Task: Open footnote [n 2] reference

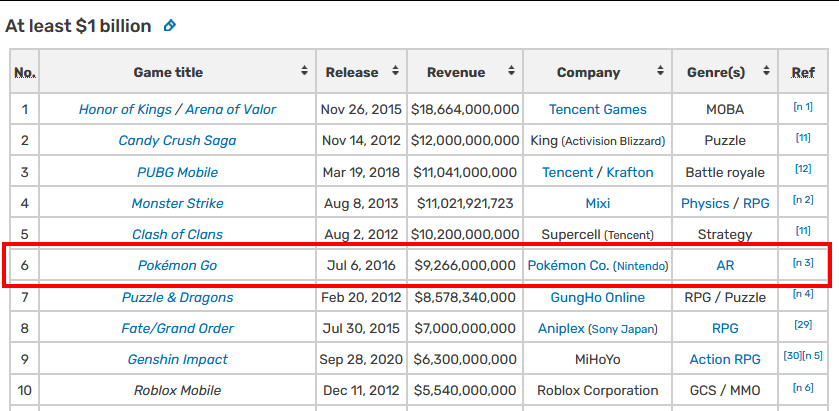Action: tap(803, 200)
